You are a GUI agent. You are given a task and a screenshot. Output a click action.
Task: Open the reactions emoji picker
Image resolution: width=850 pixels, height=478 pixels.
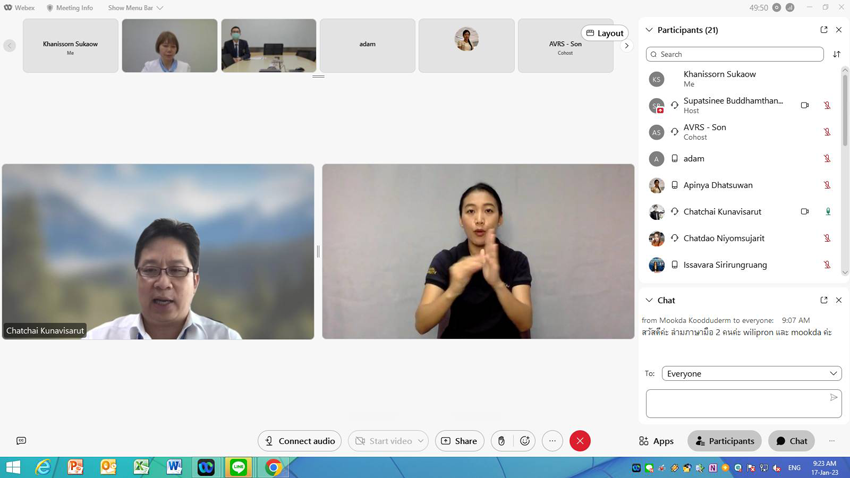525,441
